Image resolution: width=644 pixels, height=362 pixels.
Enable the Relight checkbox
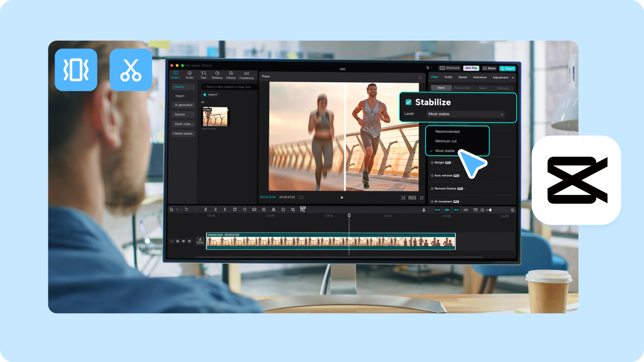(x=432, y=163)
